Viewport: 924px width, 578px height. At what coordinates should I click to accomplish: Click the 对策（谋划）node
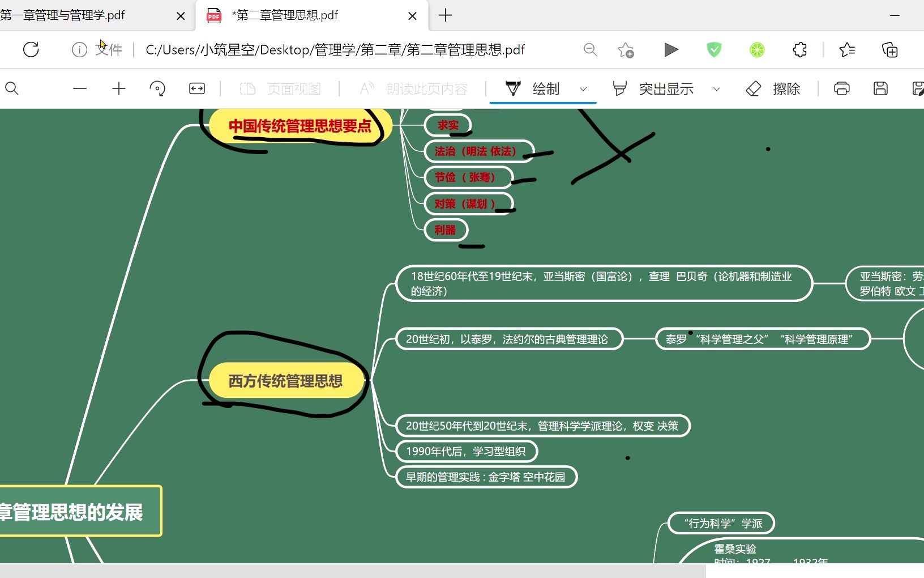468,204
